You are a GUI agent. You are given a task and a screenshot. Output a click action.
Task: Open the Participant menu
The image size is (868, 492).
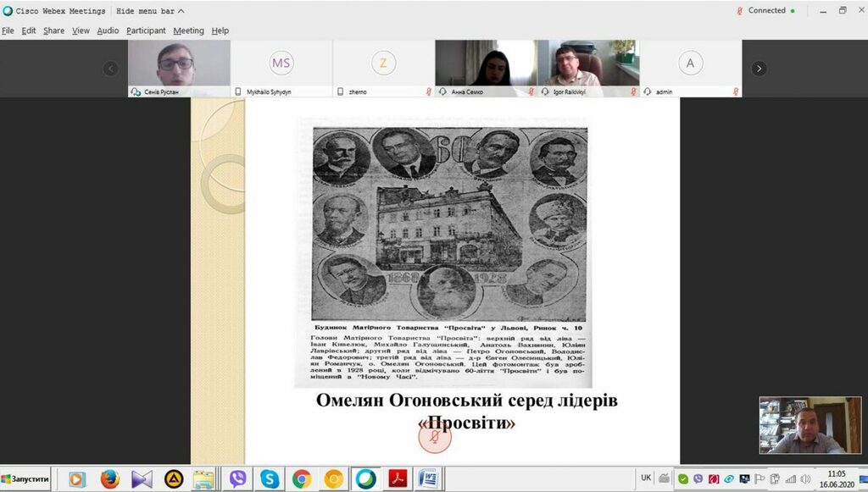tap(145, 30)
